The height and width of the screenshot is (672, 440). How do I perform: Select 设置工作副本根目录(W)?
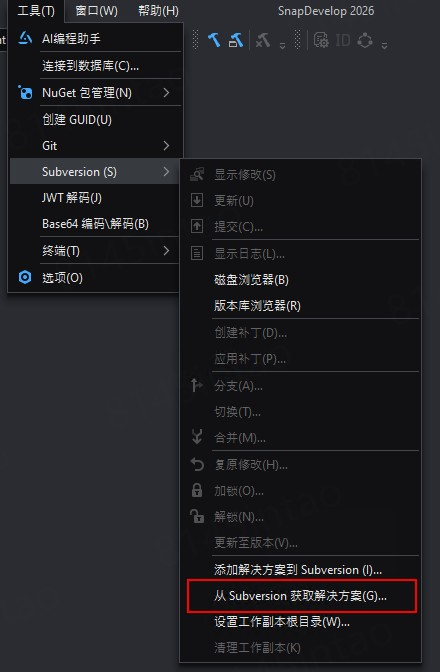point(300,622)
